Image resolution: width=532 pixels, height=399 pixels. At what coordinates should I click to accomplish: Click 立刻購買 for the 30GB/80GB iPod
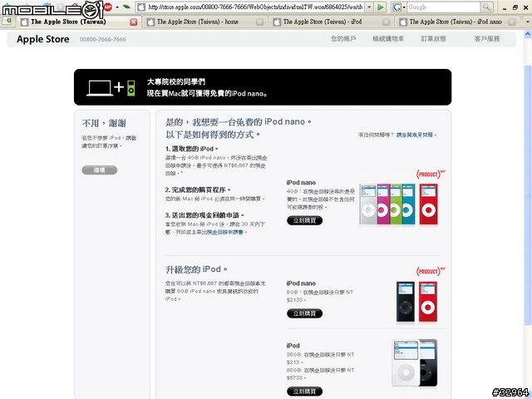point(304,392)
